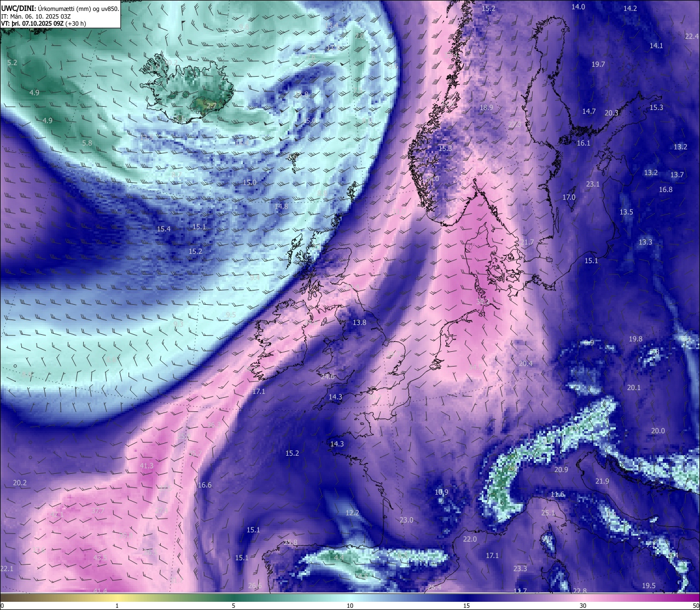Click the 5.2 value in the top-left green area
Screen dimensions: 700x610
coord(12,62)
